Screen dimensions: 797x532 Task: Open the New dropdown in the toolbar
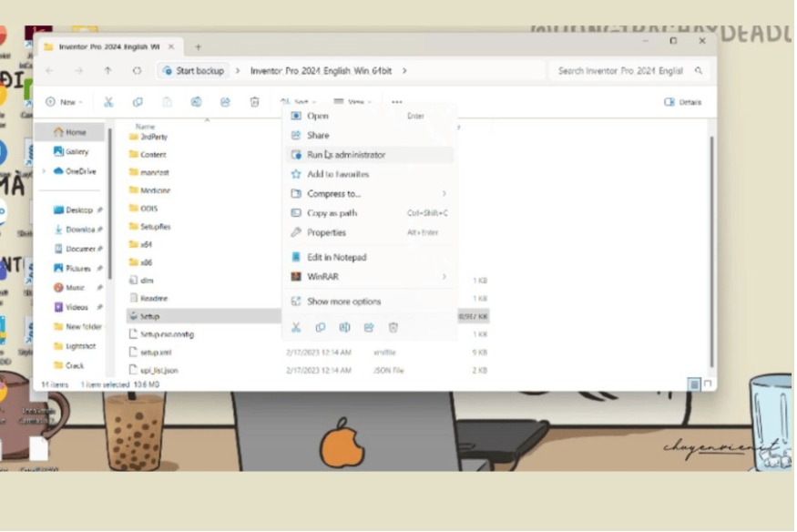(64, 102)
